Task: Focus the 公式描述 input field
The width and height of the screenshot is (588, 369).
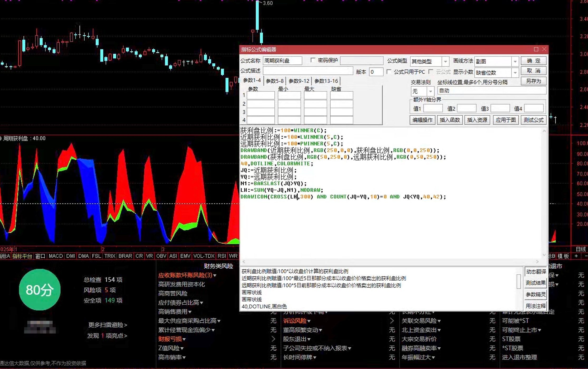Action: click(308, 71)
